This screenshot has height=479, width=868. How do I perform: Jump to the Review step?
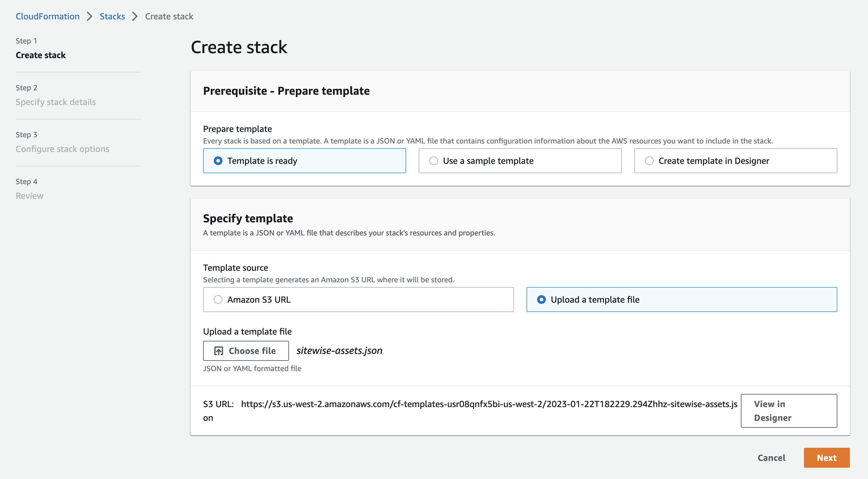[x=29, y=195]
